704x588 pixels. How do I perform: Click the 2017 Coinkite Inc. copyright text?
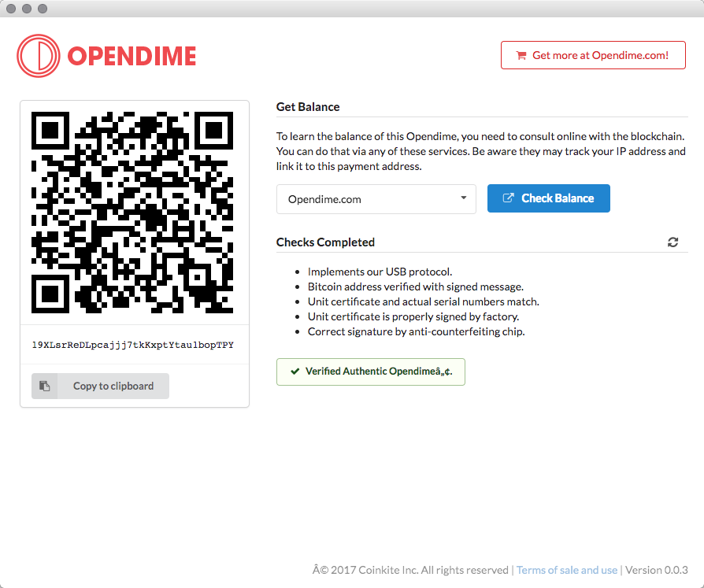[x=410, y=570]
